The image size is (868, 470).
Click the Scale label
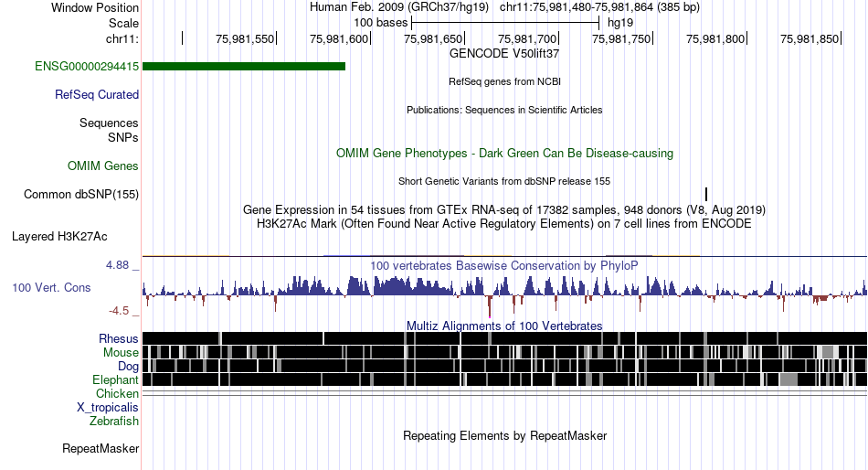123,23
